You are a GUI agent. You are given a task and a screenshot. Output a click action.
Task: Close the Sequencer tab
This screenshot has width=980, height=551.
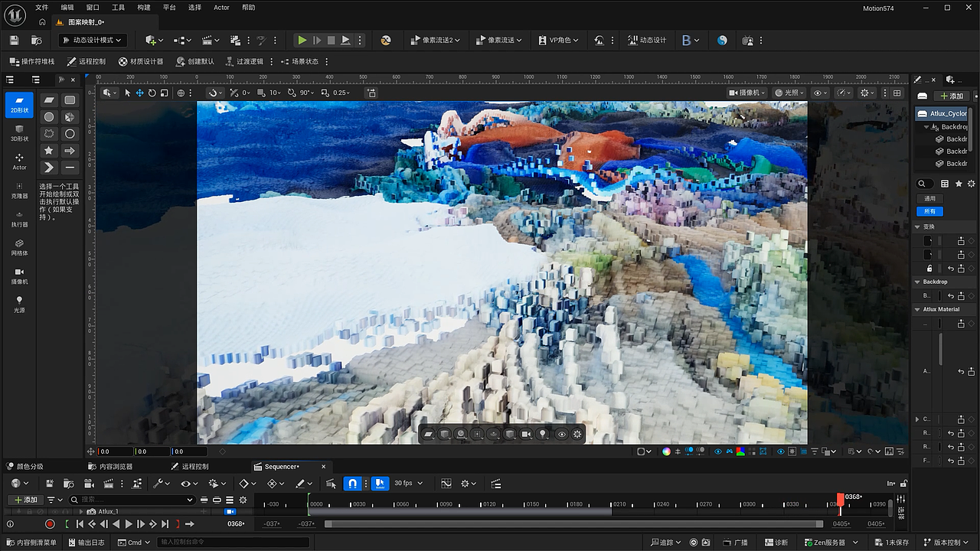click(x=323, y=466)
